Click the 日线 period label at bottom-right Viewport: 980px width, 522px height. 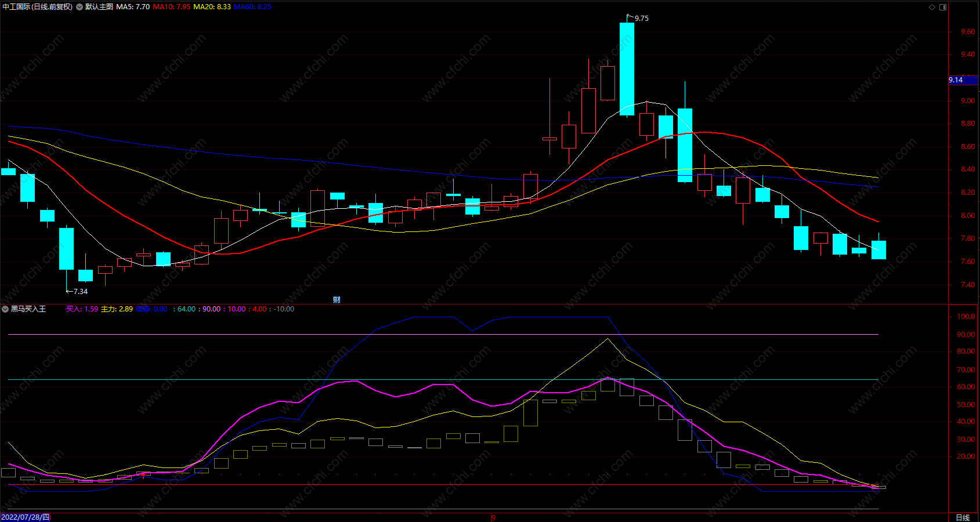coord(963,517)
